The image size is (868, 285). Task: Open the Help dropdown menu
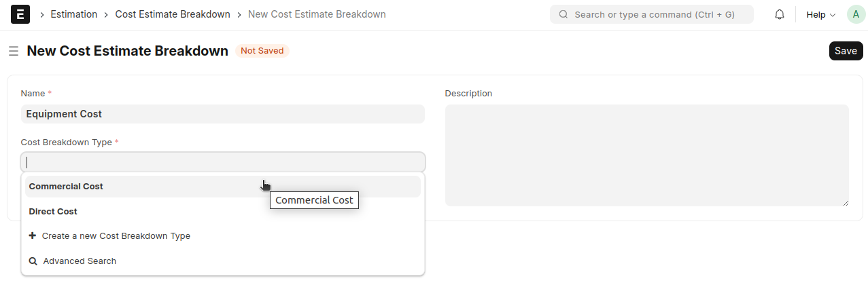click(x=820, y=14)
